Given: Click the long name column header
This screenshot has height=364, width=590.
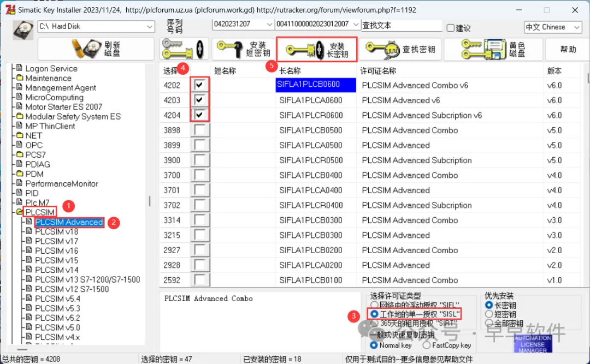Looking at the screenshot, I should tap(316, 71).
